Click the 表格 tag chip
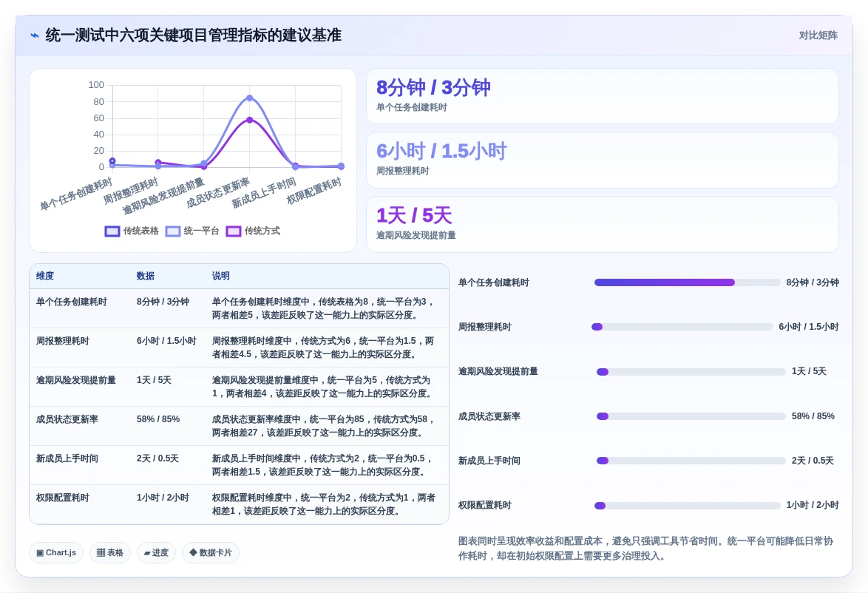 pos(110,552)
